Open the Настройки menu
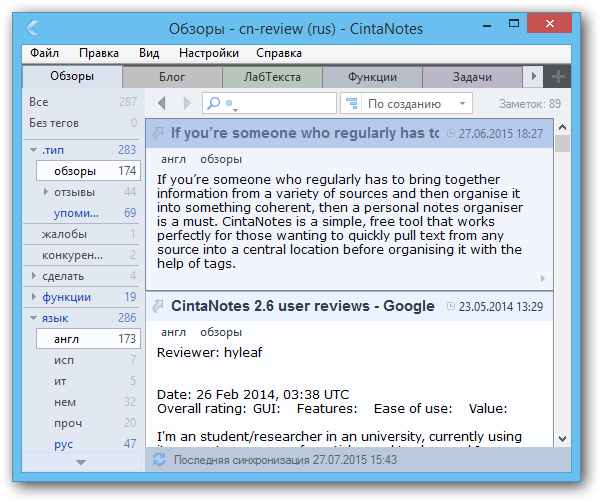The height and width of the screenshot is (502, 601). (209, 53)
